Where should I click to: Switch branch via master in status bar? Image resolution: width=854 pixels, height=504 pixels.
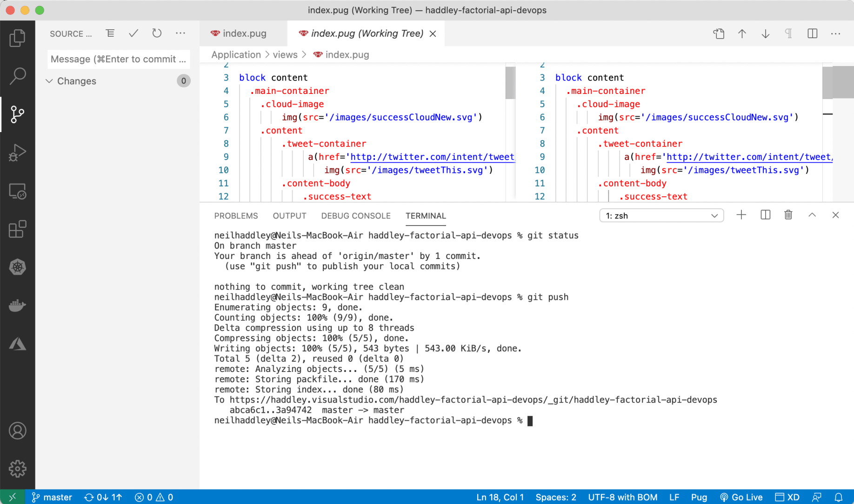(x=52, y=497)
